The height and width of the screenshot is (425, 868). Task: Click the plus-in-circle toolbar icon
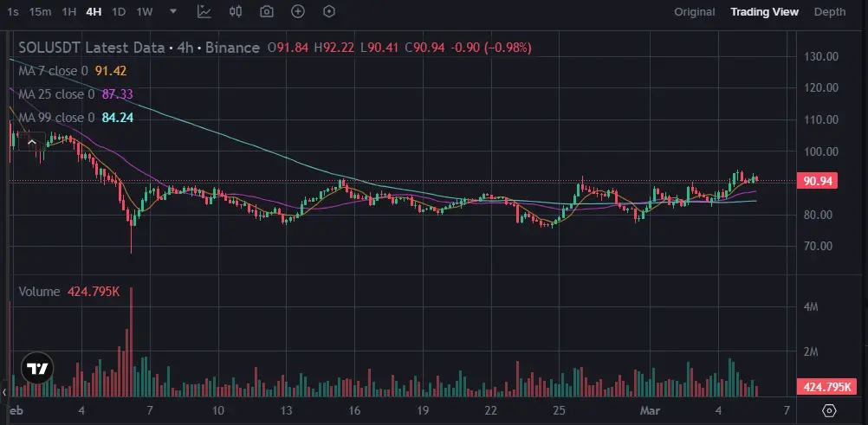click(298, 12)
